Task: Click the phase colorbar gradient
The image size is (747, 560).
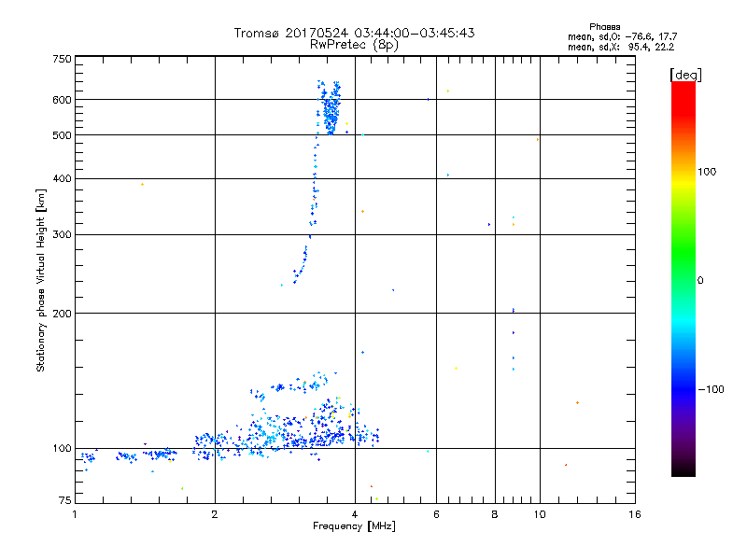Action: [684, 279]
